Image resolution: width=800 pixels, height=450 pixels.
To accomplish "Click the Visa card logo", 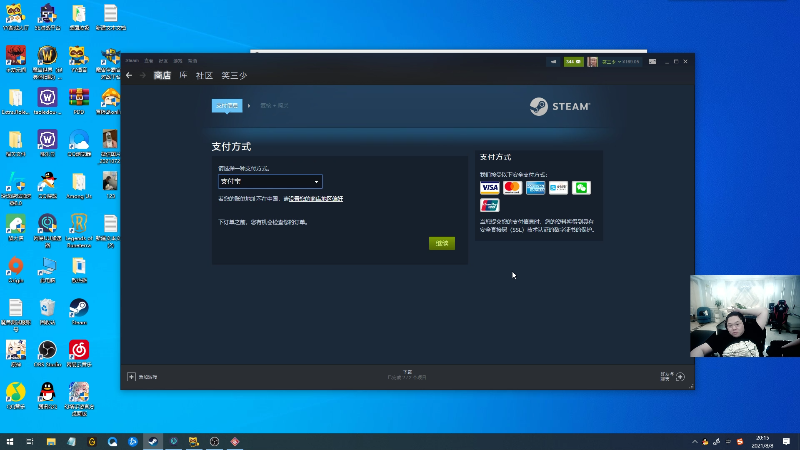I will click(489, 188).
